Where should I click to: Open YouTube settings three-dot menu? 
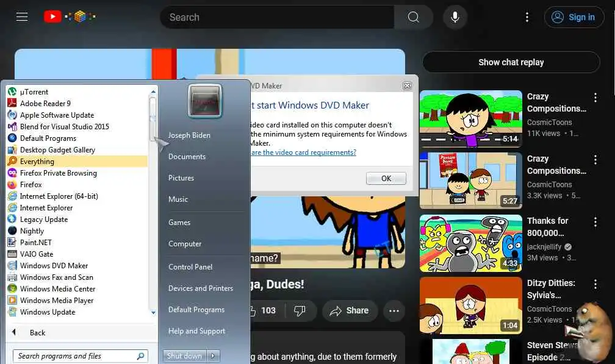[527, 17]
